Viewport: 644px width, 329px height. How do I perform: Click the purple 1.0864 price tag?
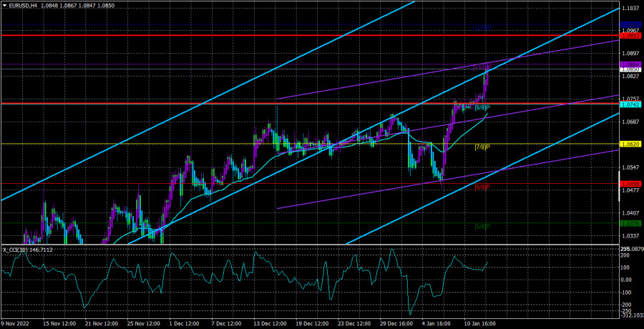pyautogui.click(x=630, y=65)
